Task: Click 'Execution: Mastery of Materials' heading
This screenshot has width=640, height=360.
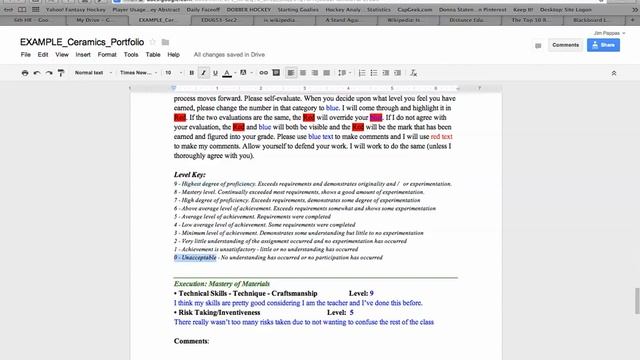Action: 222,284
